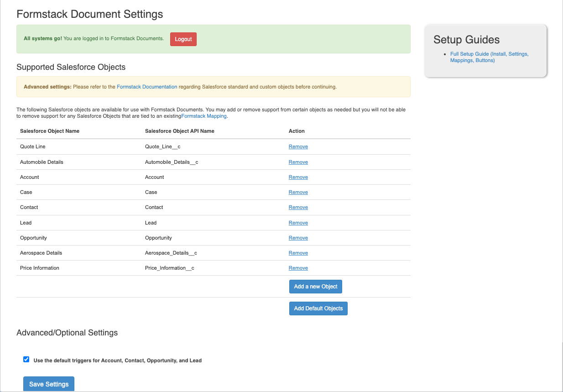Remove the Contact object

click(x=298, y=207)
